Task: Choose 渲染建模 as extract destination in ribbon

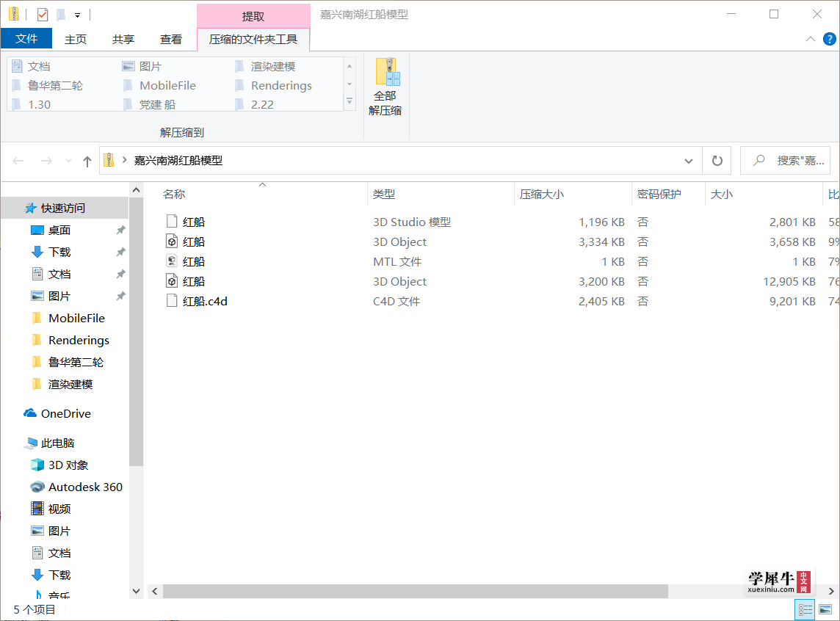Action: coord(265,66)
